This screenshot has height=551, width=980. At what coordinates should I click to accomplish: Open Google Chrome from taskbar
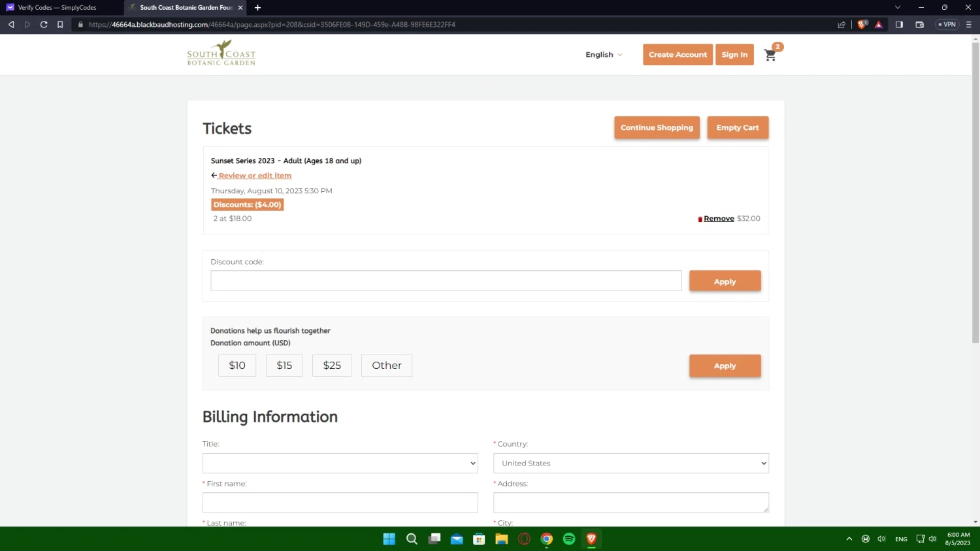(547, 539)
